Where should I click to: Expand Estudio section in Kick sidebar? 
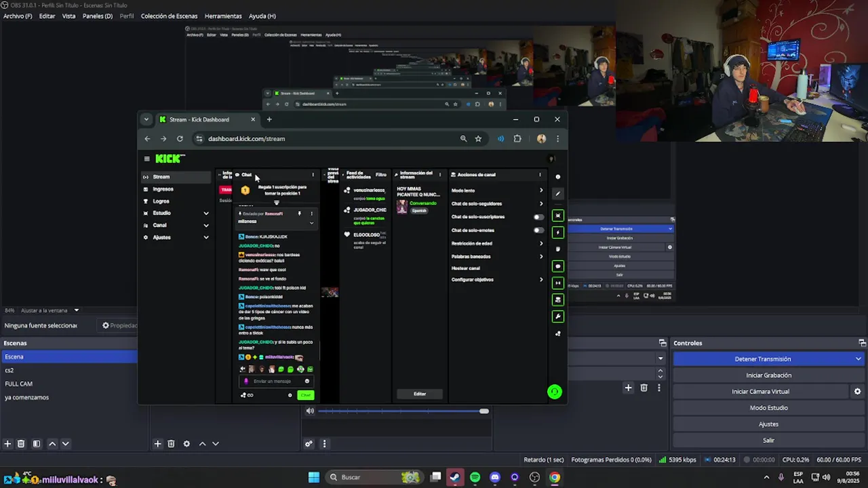(206, 213)
